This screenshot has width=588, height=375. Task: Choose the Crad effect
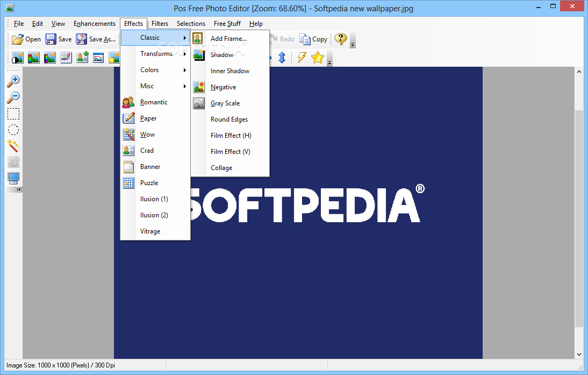tap(155, 151)
